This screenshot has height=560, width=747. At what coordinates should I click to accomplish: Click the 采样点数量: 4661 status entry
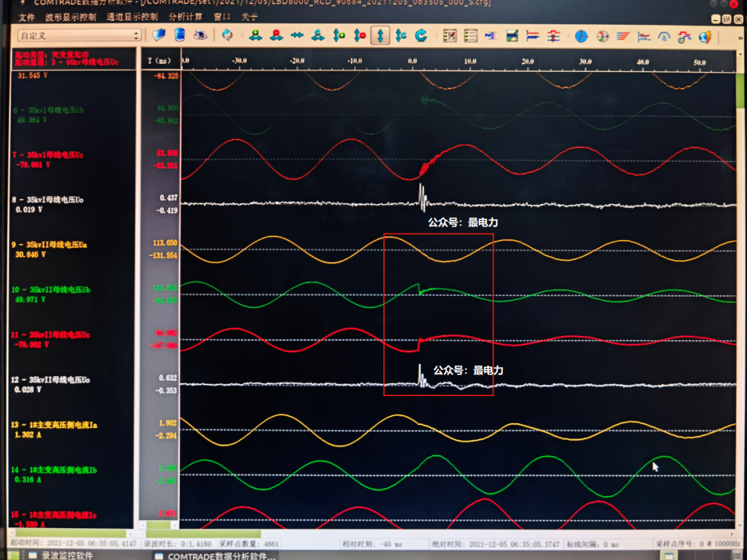pos(249,543)
